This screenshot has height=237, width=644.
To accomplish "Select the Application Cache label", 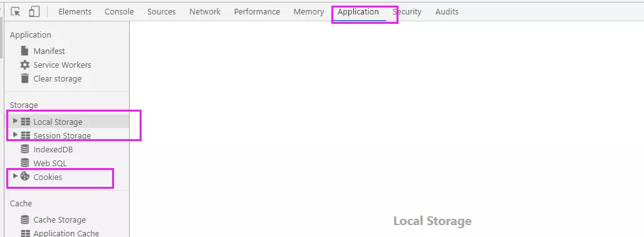I will pos(66,233).
